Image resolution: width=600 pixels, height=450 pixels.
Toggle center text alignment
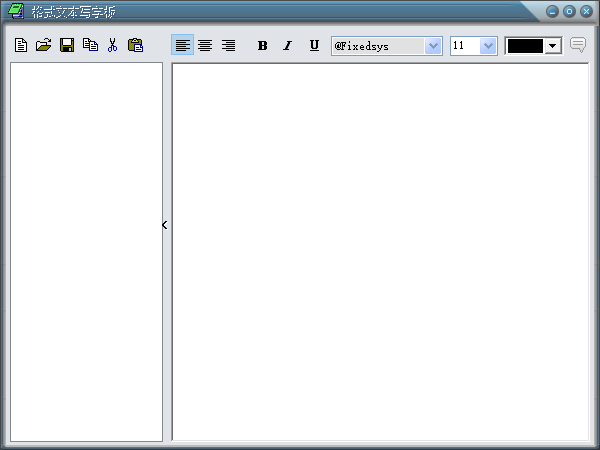tap(205, 45)
